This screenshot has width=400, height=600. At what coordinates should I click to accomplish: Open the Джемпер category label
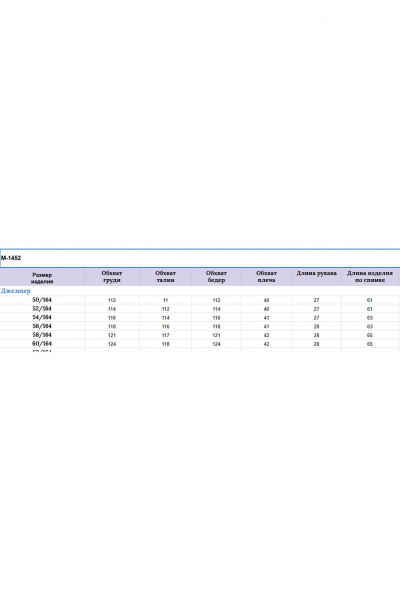[x=15, y=291]
